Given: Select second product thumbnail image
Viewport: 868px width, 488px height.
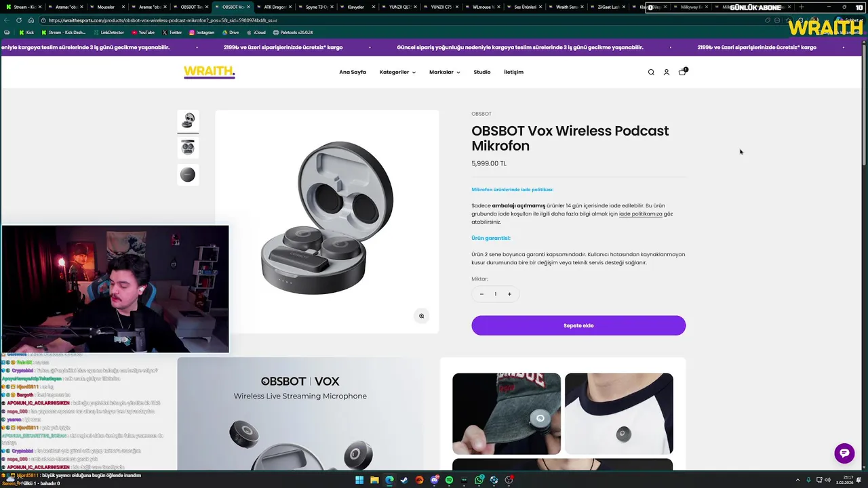Looking at the screenshot, I should (188, 147).
